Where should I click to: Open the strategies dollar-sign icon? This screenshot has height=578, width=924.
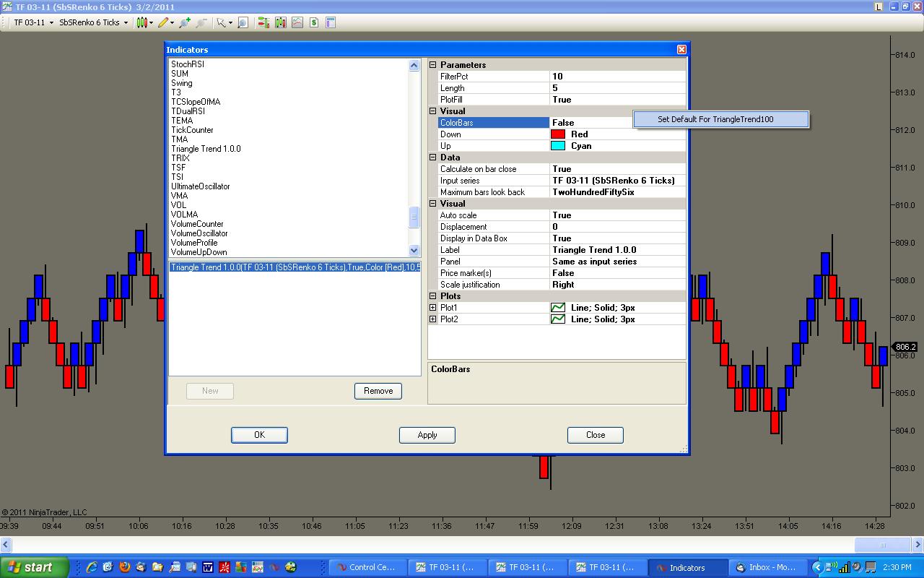coord(314,22)
